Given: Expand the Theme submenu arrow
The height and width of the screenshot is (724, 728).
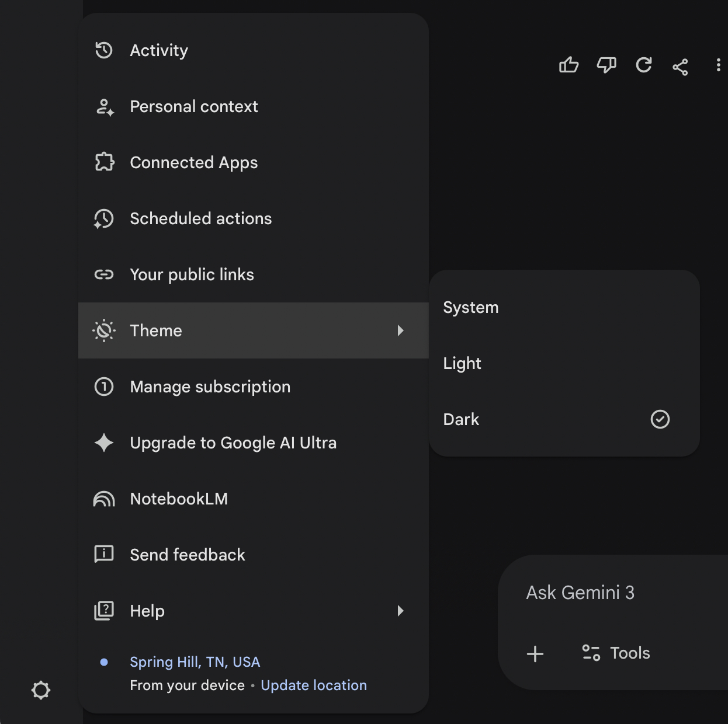Looking at the screenshot, I should (400, 330).
